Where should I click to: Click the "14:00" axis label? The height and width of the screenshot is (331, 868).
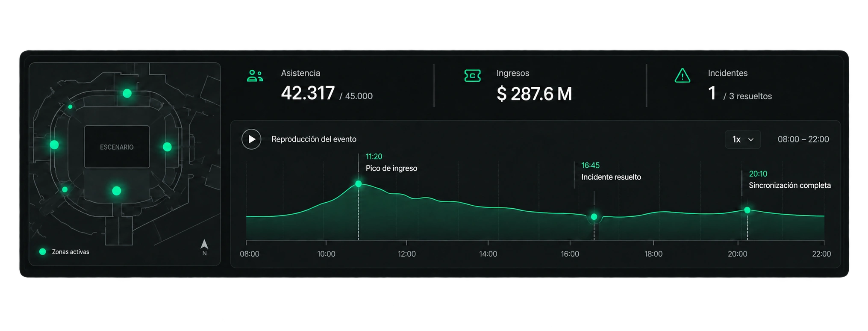point(488,254)
